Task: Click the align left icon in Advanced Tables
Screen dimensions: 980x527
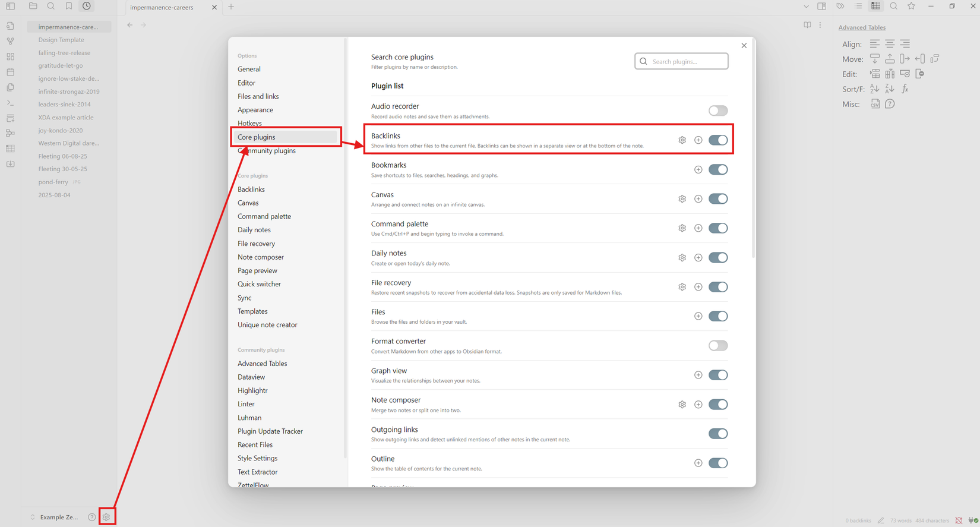Action: [x=875, y=44]
